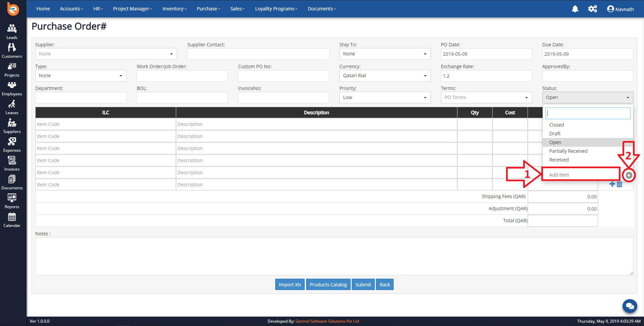Click the Notes text area
The height and width of the screenshot is (326, 644).
coord(334,256)
